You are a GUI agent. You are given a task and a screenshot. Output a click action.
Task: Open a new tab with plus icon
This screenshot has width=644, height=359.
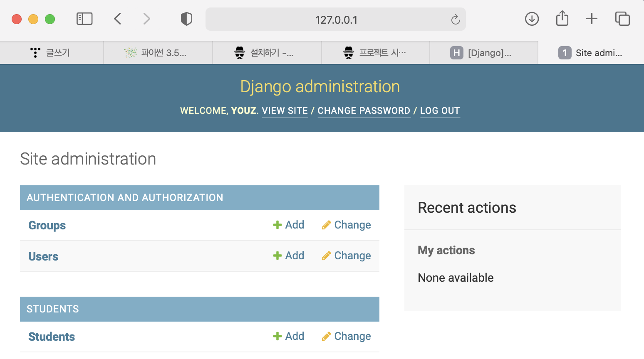point(592,19)
